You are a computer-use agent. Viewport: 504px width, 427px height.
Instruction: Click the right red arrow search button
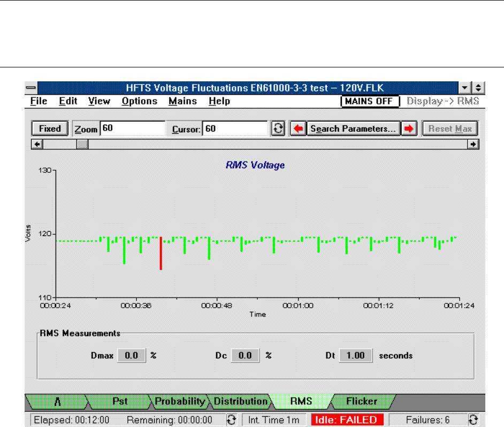click(x=409, y=129)
